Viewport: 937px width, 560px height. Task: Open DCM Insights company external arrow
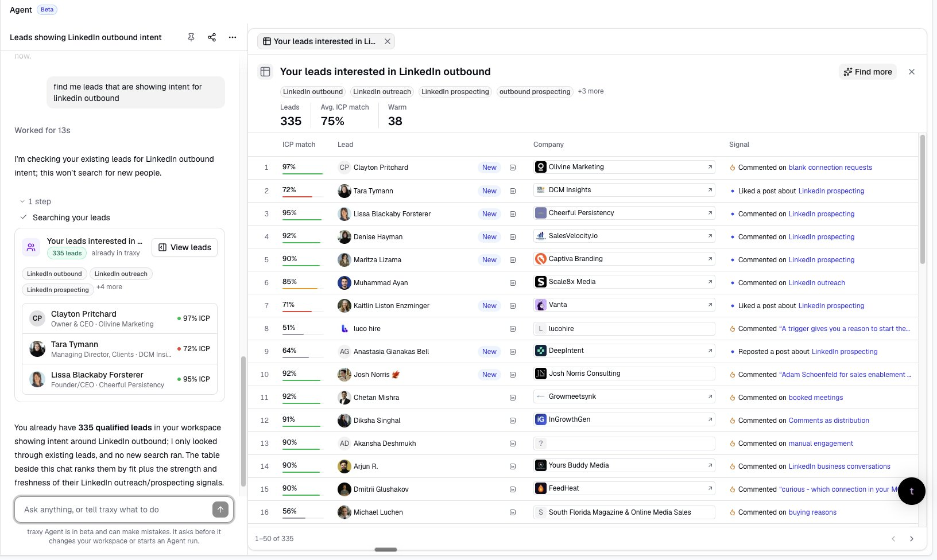710,190
